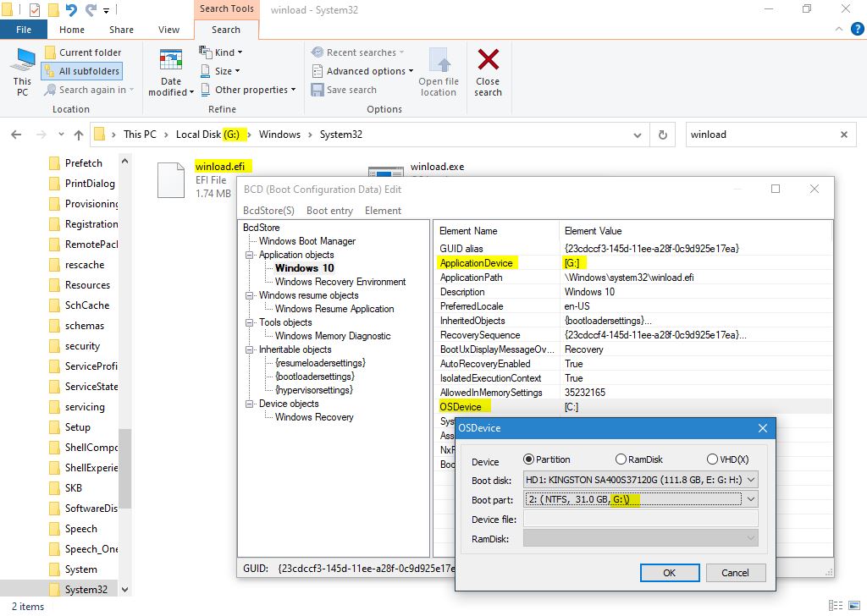Click the Open file location icon
The width and height of the screenshot is (867, 616).
tap(439, 61)
